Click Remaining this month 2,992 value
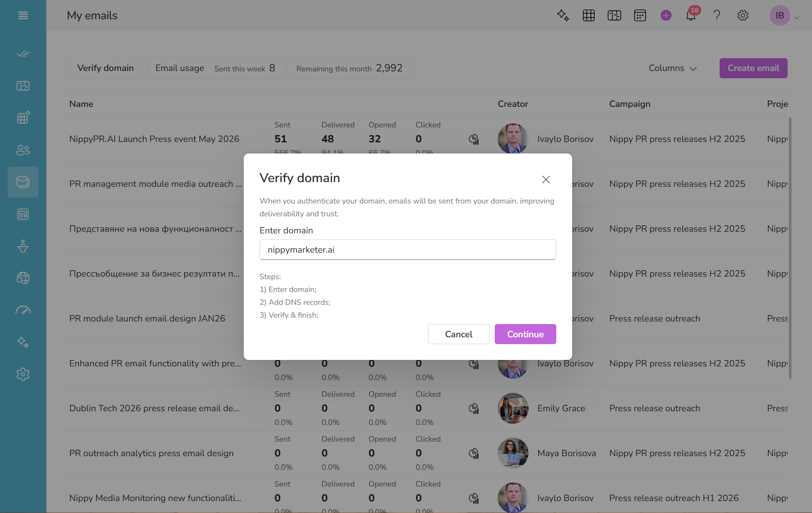The image size is (812, 513). (x=389, y=68)
